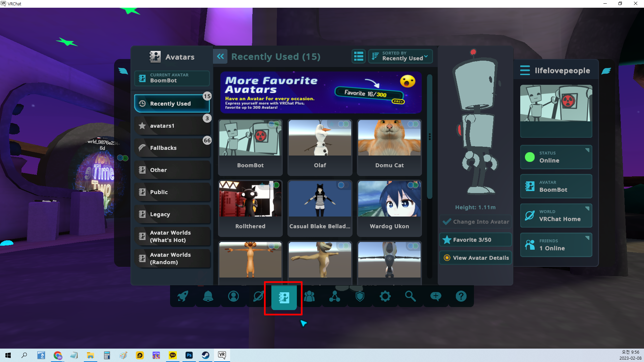Select the Domu Cat avatar card
The width and height of the screenshot is (644, 362).
pos(389,147)
